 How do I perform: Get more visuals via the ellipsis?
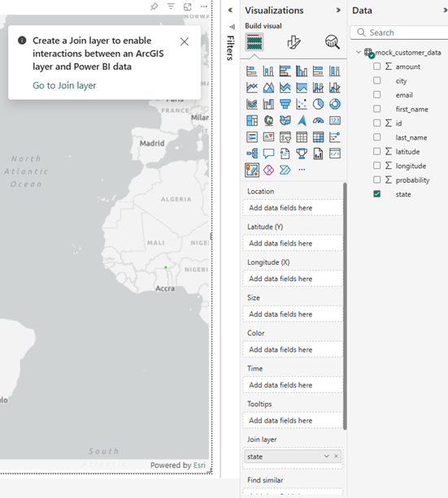pos(302,170)
